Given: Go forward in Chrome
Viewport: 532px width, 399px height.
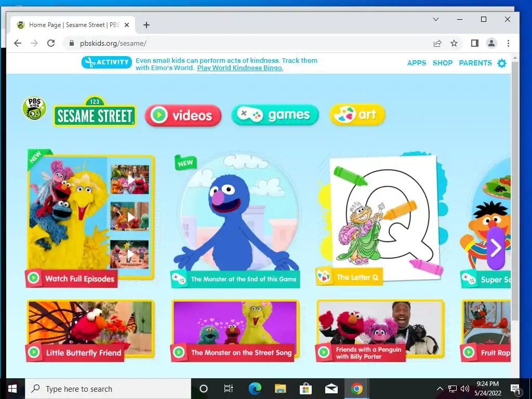Looking at the screenshot, I should point(34,44).
